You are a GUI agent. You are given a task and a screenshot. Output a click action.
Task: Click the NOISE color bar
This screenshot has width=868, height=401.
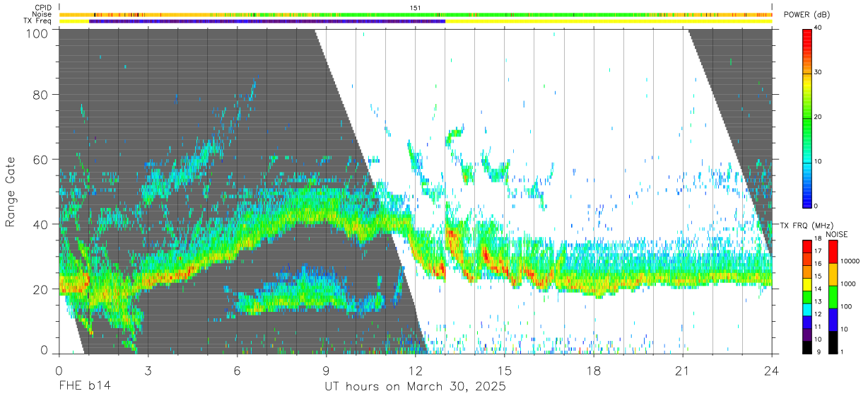(x=833, y=296)
